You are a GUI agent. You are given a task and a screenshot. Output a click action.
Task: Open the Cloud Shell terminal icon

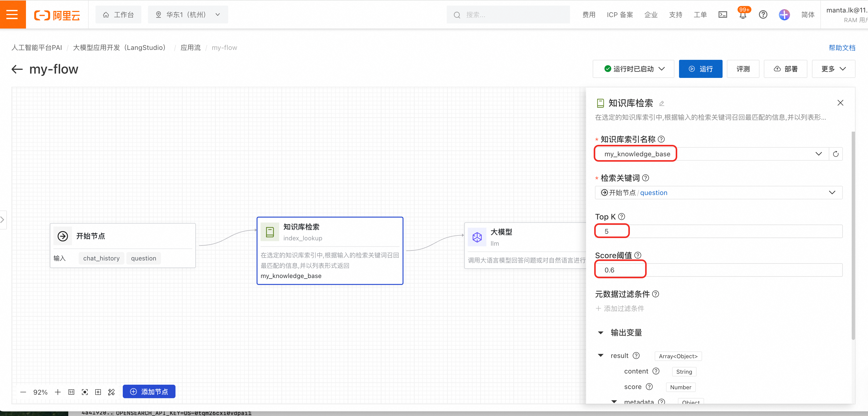[722, 15]
